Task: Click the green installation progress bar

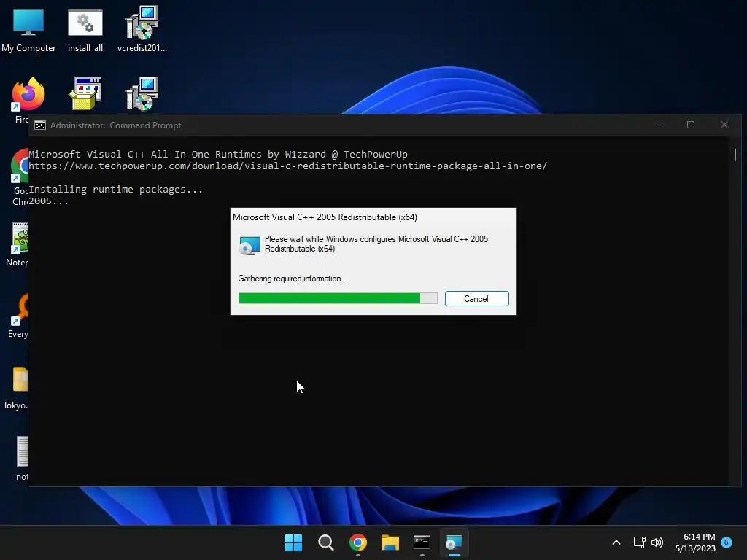Action: 338,298
